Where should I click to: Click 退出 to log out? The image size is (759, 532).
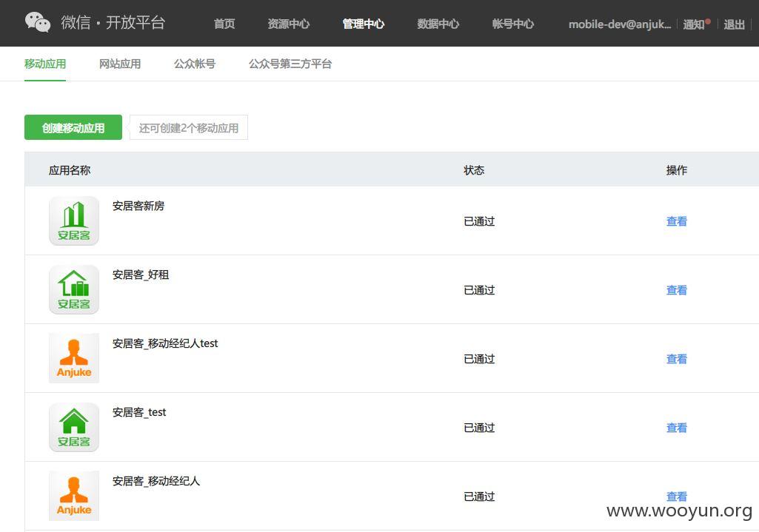[x=734, y=24]
